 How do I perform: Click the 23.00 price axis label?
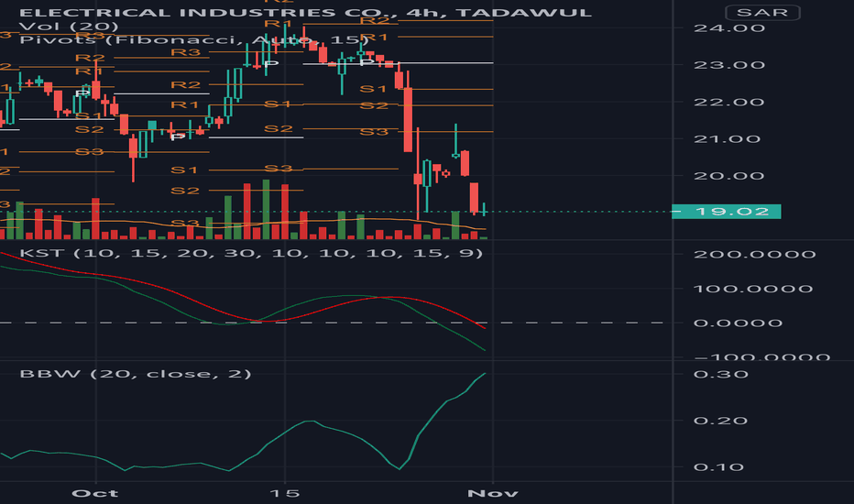point(729,65)
